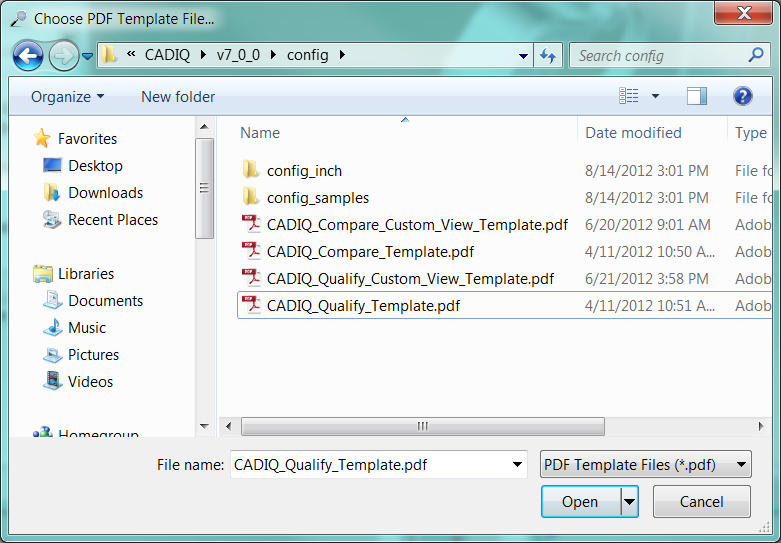Open recent pages dropdown beside Forward arrow

[88, 56]
